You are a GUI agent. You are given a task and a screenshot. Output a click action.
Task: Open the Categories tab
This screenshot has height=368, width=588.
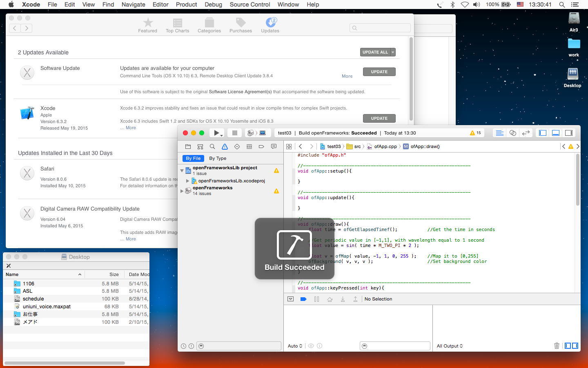point(209,25)
